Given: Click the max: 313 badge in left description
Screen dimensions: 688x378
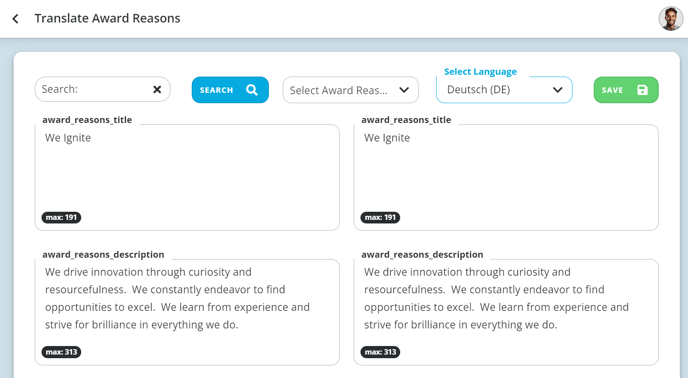Looking at the screenshot, I should (61, 352).
